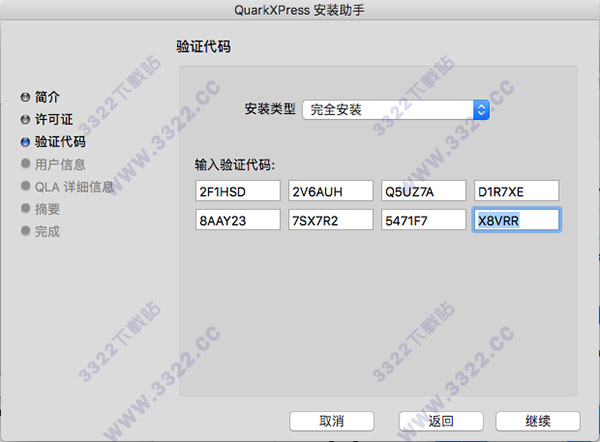The width and height of the screenshot is (600, 442).
Task: Click the gray bullet beside 用户信息
Action: pyautogui.click(x=25, y=164)
